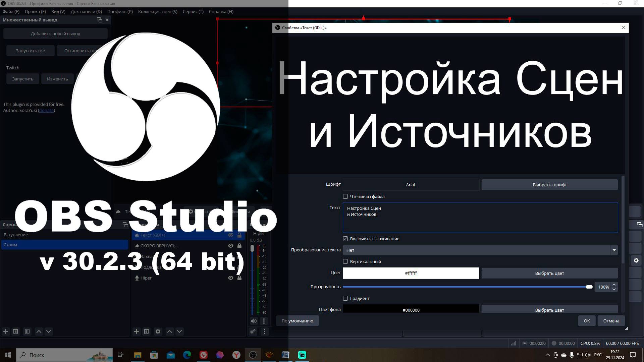Click the Выбрать шрифт button
The width and height of the screenshot is (644, 362).
[549, 185]
